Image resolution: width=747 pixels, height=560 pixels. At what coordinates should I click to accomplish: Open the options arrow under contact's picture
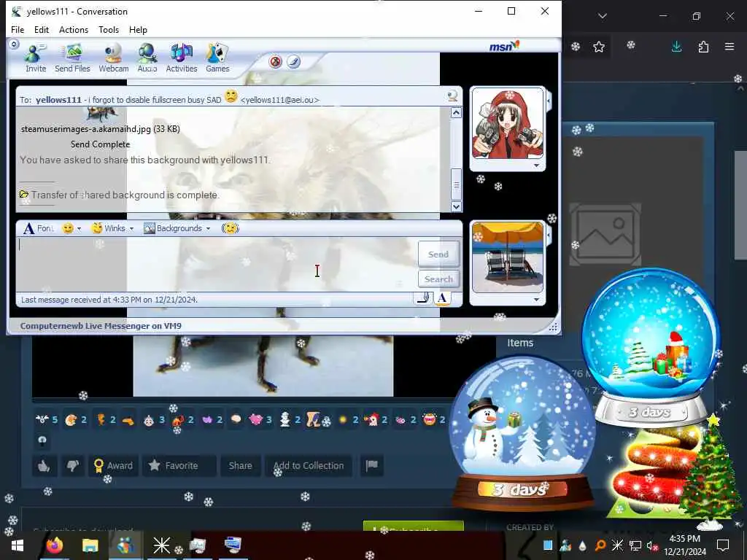pyautogui.click(x=536, y=166)
